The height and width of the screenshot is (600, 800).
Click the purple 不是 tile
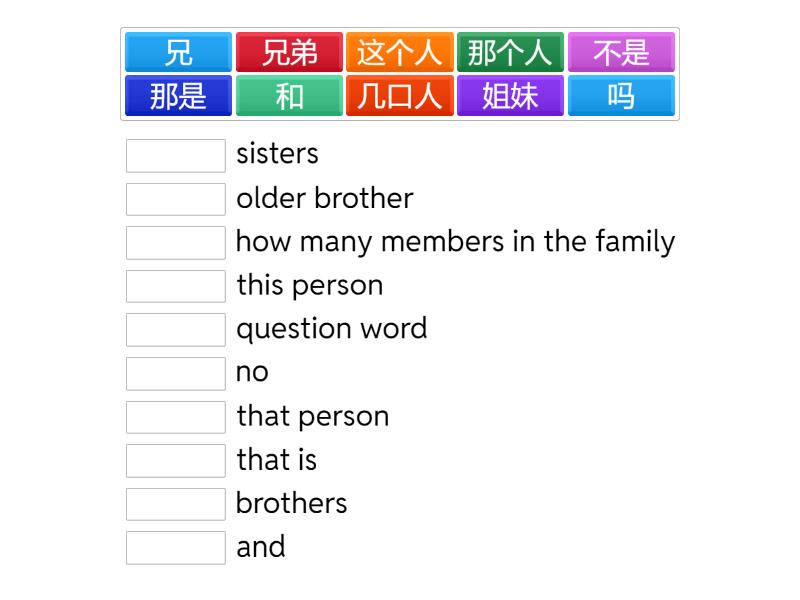click(x=621, y=52)
